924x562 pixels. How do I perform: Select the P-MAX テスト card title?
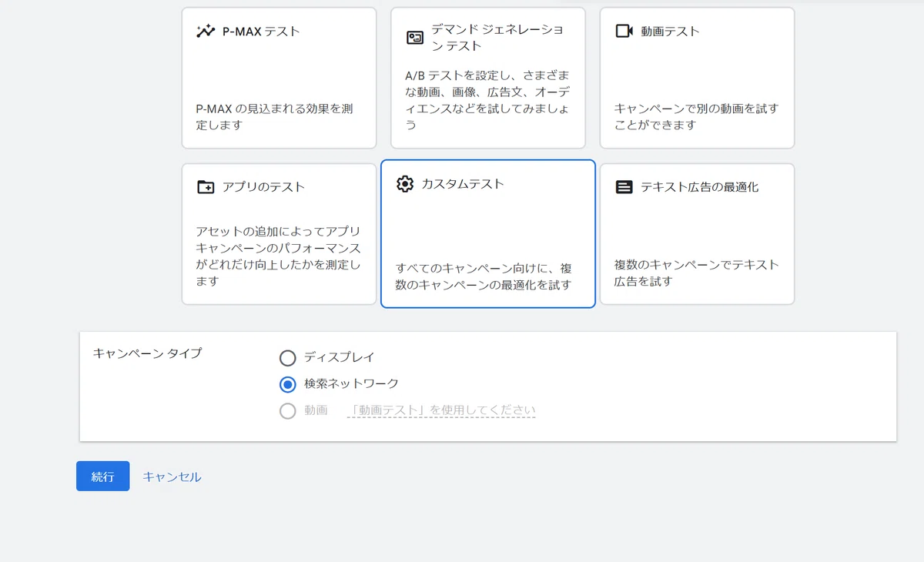pos(261,32)
